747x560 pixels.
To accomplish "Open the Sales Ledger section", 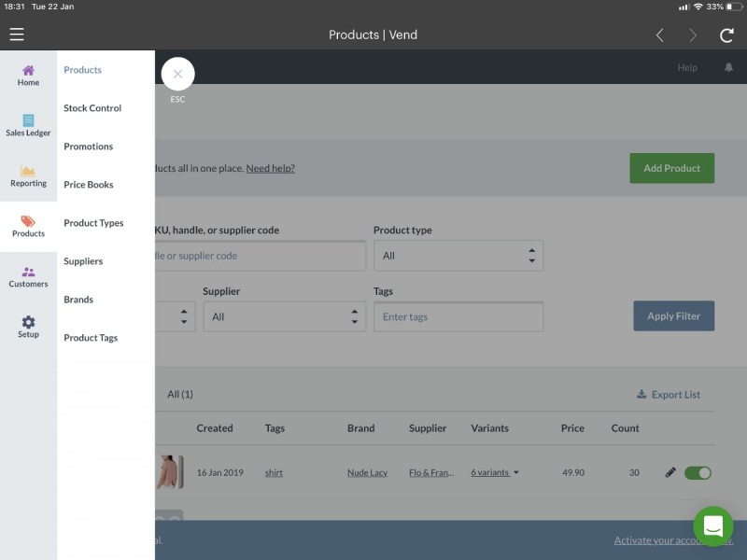I will click(28, 126).
